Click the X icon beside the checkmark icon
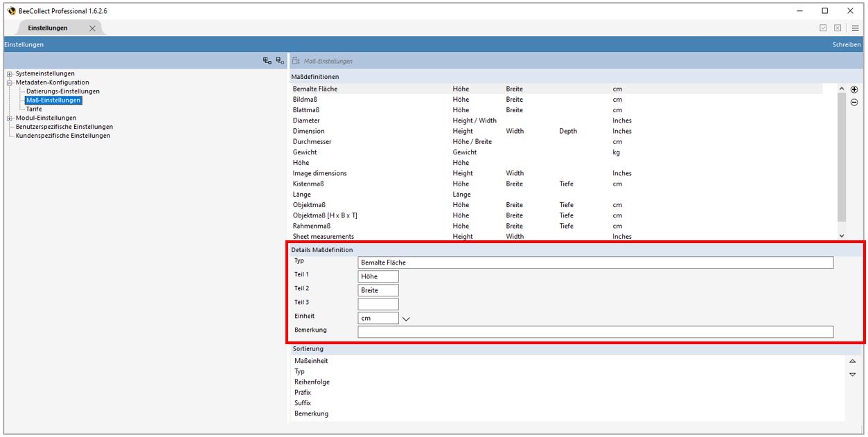868x437 pixels. point(838,28)
